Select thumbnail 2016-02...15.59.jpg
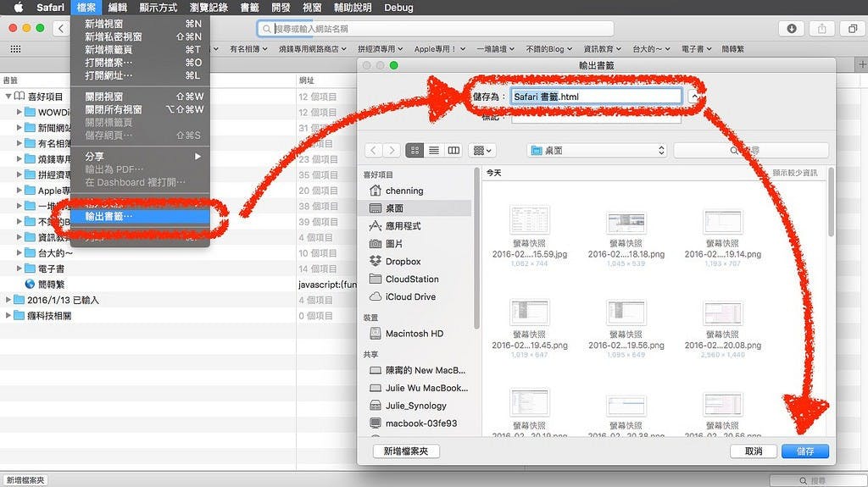The image size is (868, 487). (x=529, y=235)
